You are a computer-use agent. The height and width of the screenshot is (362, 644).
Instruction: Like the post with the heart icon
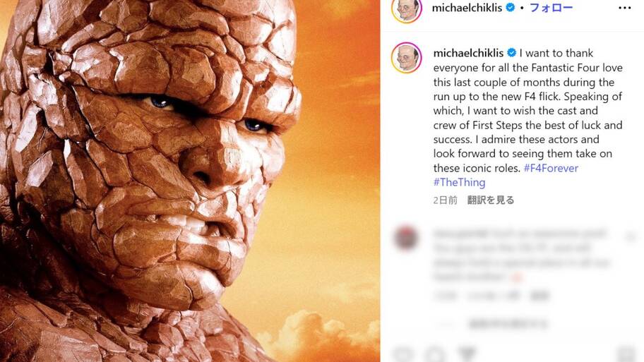[x=402, y=355]
